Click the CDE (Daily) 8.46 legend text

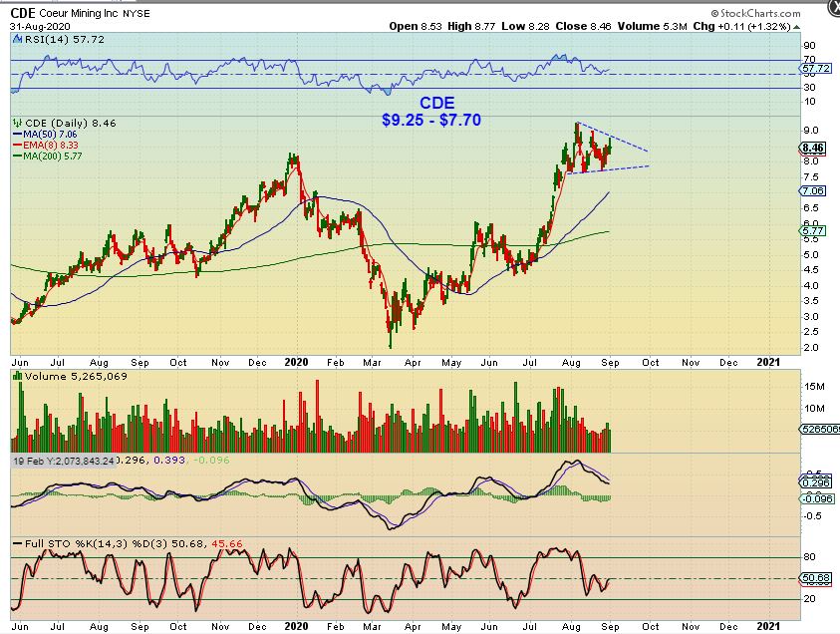pyautogui.click(x=71, y=123)
